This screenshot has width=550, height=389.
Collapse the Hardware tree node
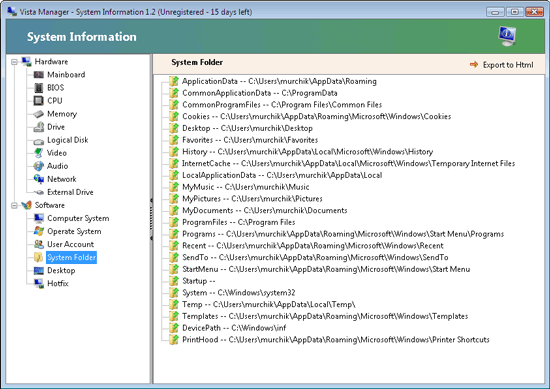[x=14, y=62]
